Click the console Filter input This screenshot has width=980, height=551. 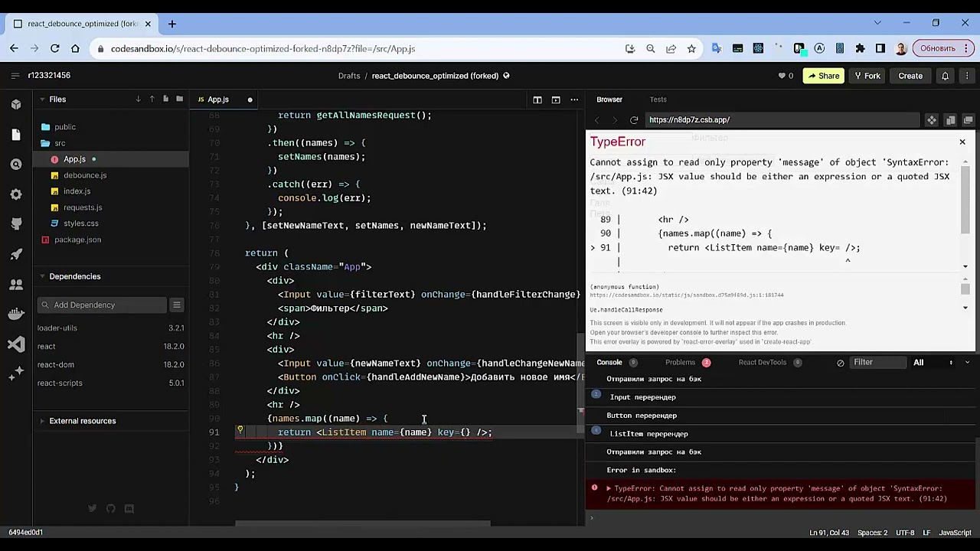tap(877, 363)
